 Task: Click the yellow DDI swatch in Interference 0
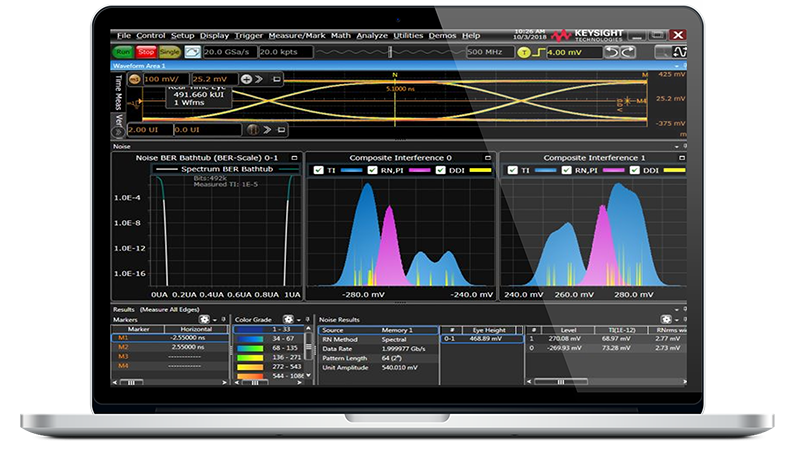480,170
